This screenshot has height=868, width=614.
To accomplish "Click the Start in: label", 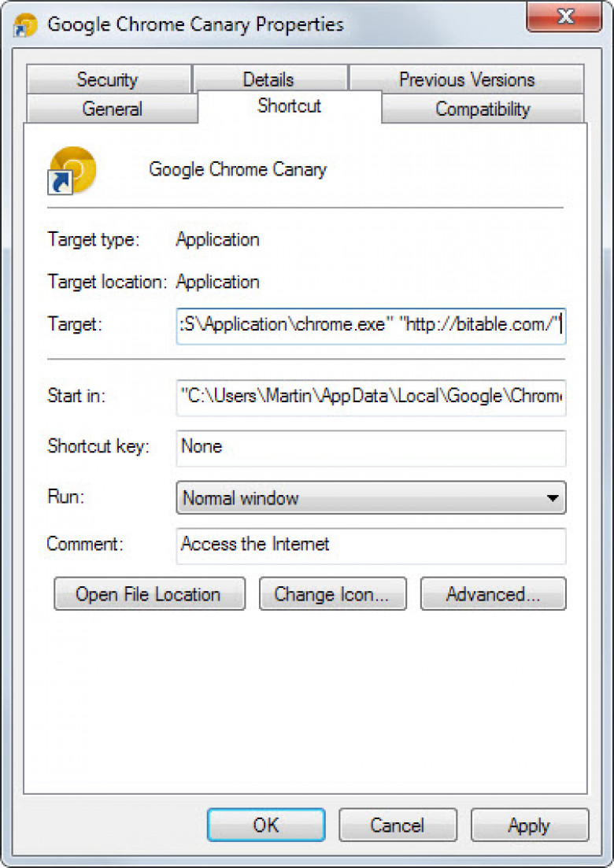I will (76, 395).
